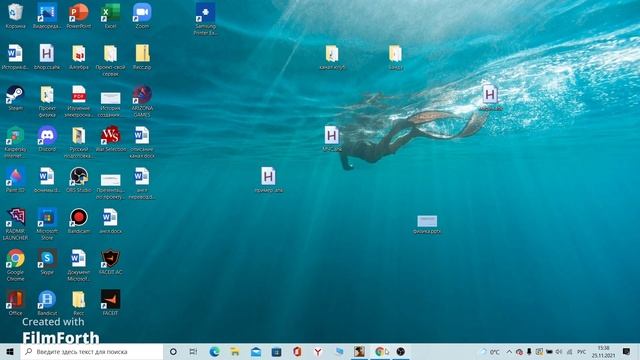Open the Zoom desktop shortcut
The height and width of the screenshot is (360, 640).
click(142, 16)
